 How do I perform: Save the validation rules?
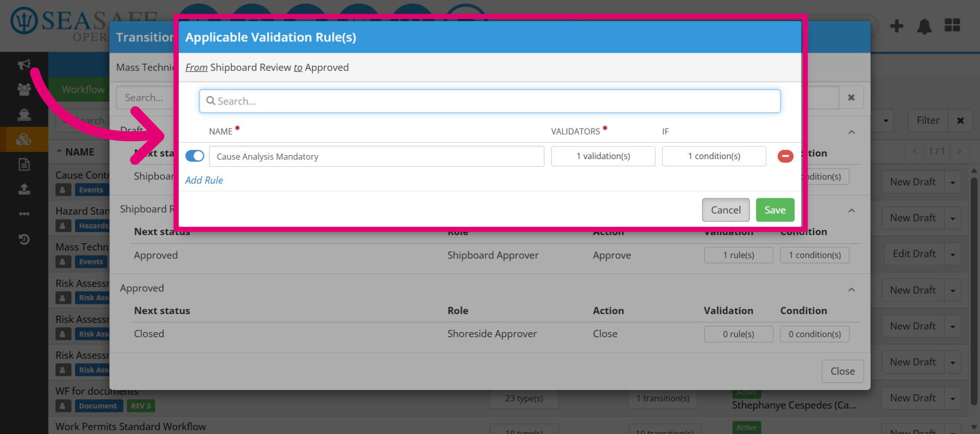point(775,210)
